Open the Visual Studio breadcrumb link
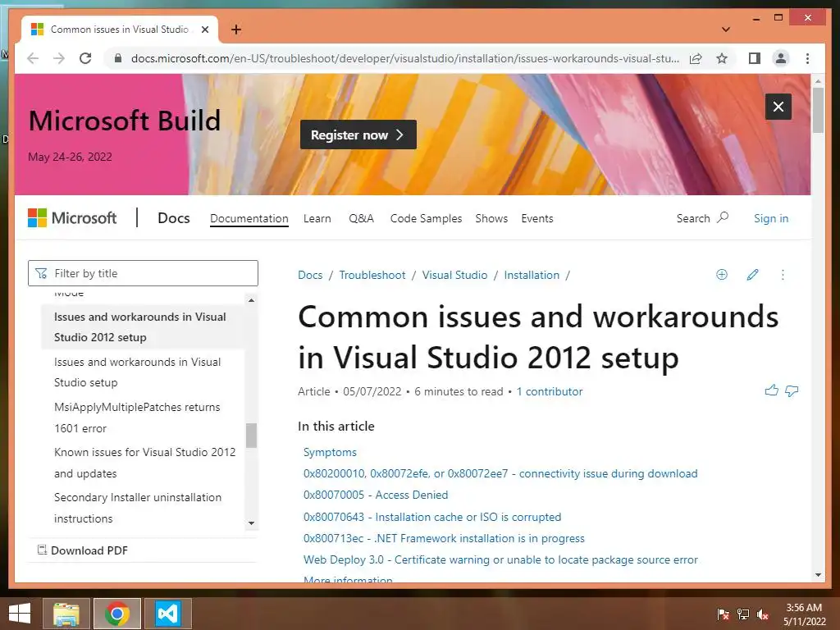Image resolution: width=840 pixels, height=630 pixels. point(454,275)
